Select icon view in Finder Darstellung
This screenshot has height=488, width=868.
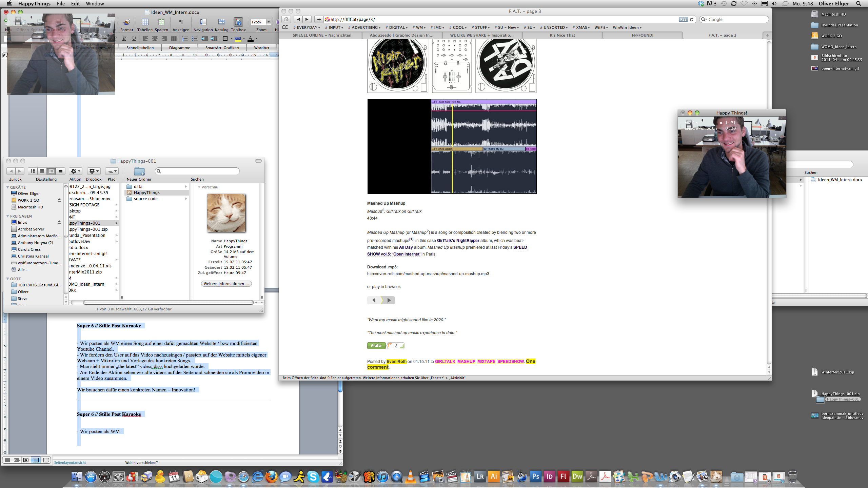(x=33, y=171)
